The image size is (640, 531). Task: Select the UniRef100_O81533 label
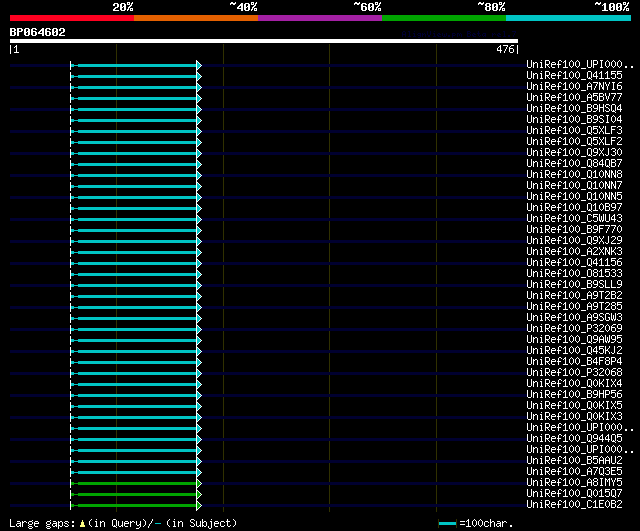tap(574, 274)
